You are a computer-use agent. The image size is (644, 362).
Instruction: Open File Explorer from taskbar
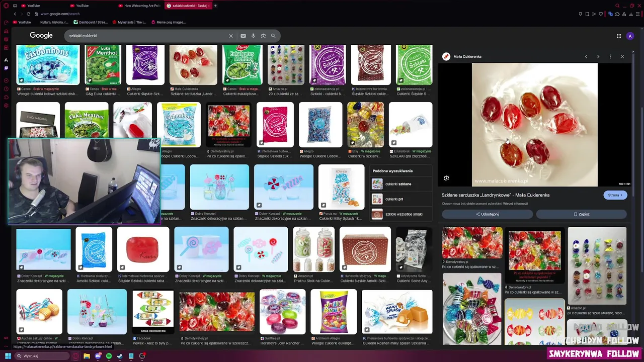pos(87,356)
